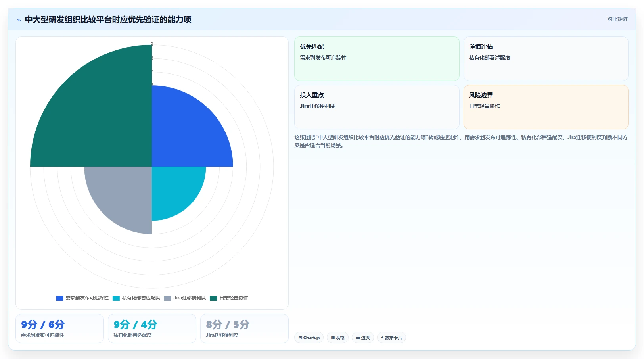Click the 私有化部署适配度 label under 9分 / 4分
This screenshot has height=359, width=644.
pyautogui.click(x=132, y=335)
